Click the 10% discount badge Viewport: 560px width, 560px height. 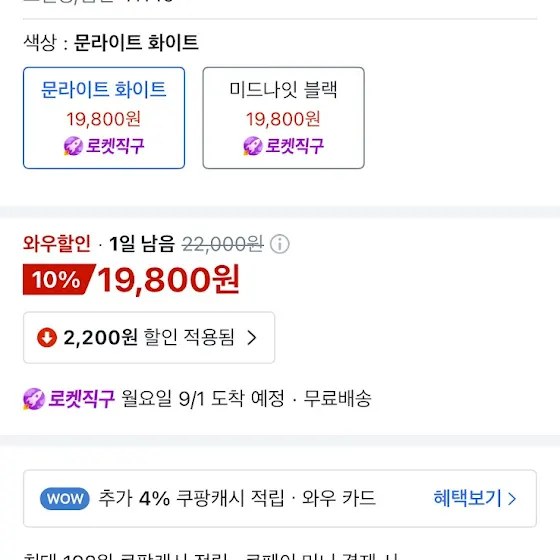[x=57, y=279]
